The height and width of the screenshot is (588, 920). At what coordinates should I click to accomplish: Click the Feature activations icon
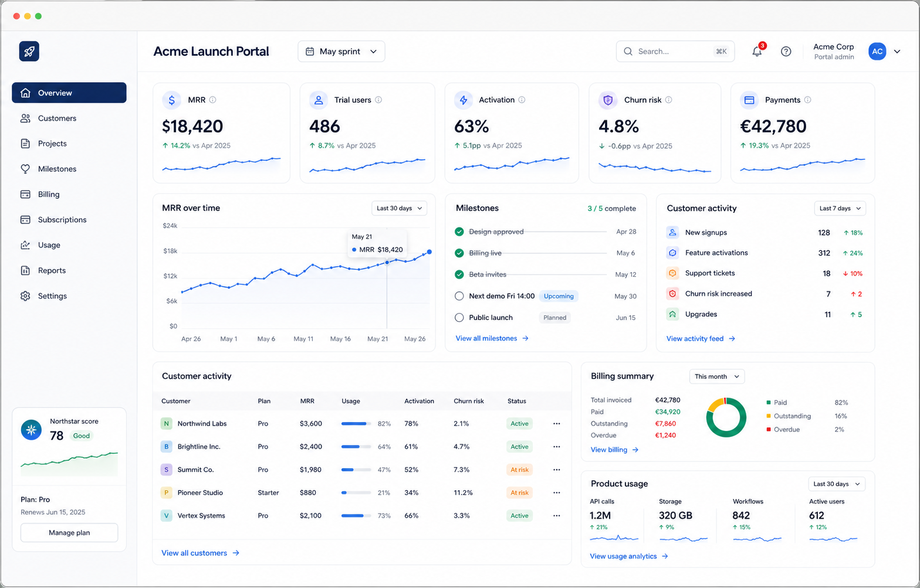pyautogui.click(x=672, y=253)
